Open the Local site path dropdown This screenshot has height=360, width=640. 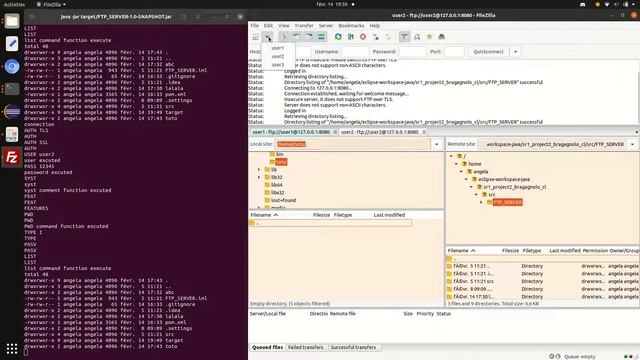tap(436, 144)
